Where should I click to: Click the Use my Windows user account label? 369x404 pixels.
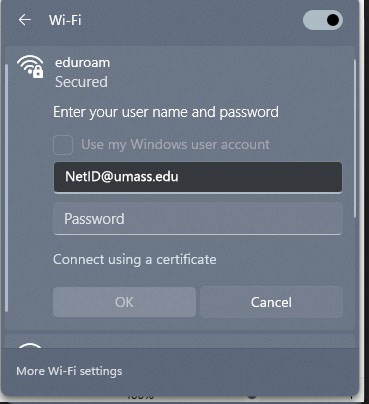point(175,145)
